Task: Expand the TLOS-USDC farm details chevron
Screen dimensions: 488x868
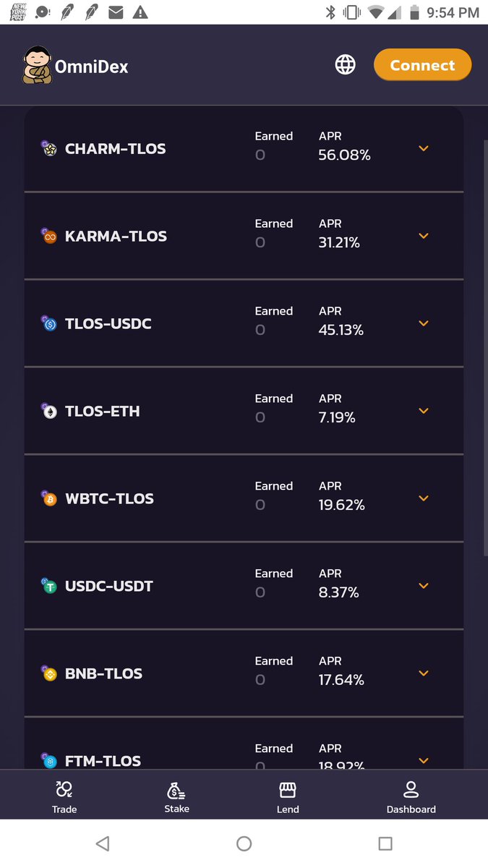Action: (424, 323)
